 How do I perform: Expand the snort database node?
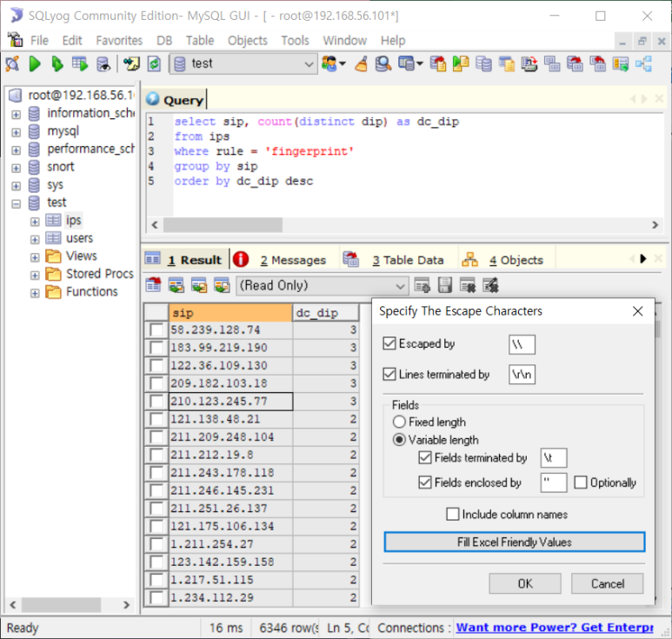[x=16, y=168]
